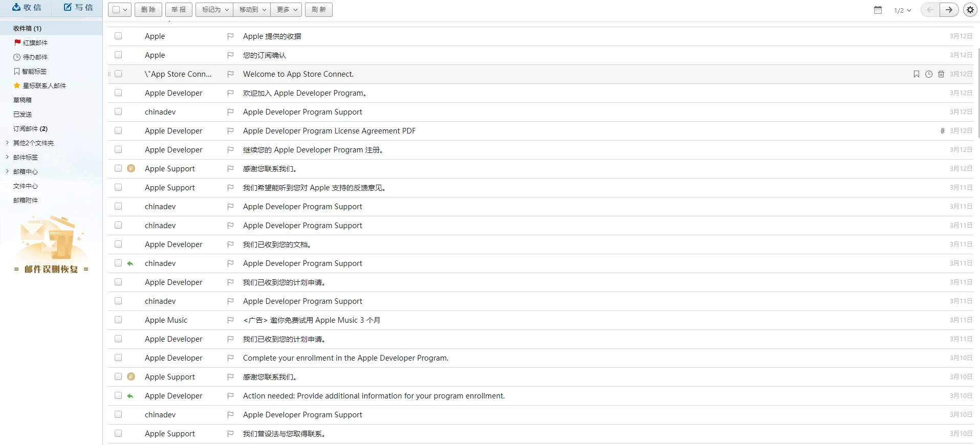Click the calendar icon in top toolbar
980x445 pixels.
pyautogui.click(x=878, y=10)
